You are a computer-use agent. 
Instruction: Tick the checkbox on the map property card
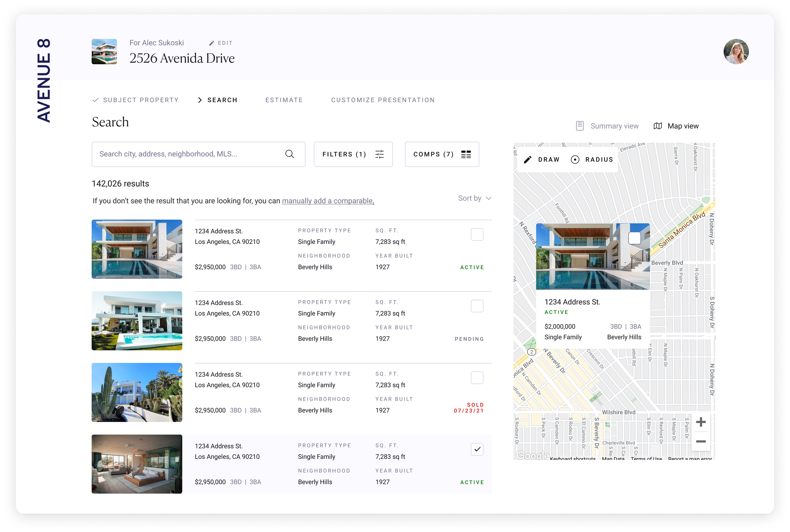(634, 238)
